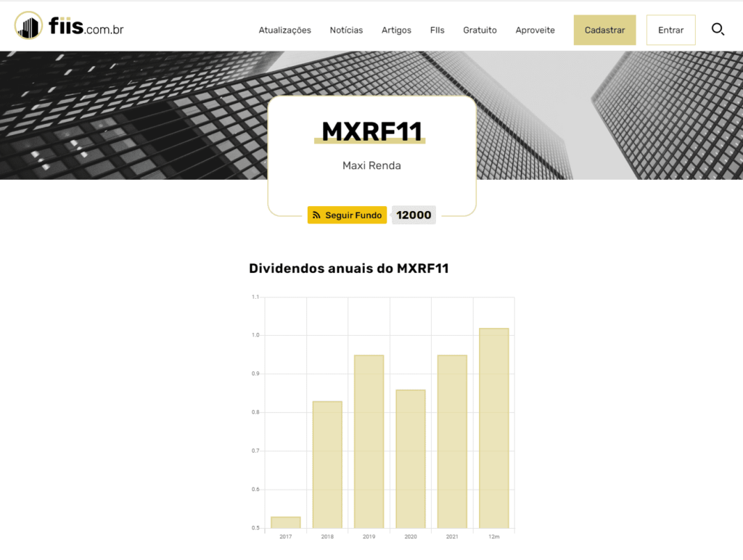Click the Entrar login button
Viewport: 743px width, 560px height.
coord(670,30)
